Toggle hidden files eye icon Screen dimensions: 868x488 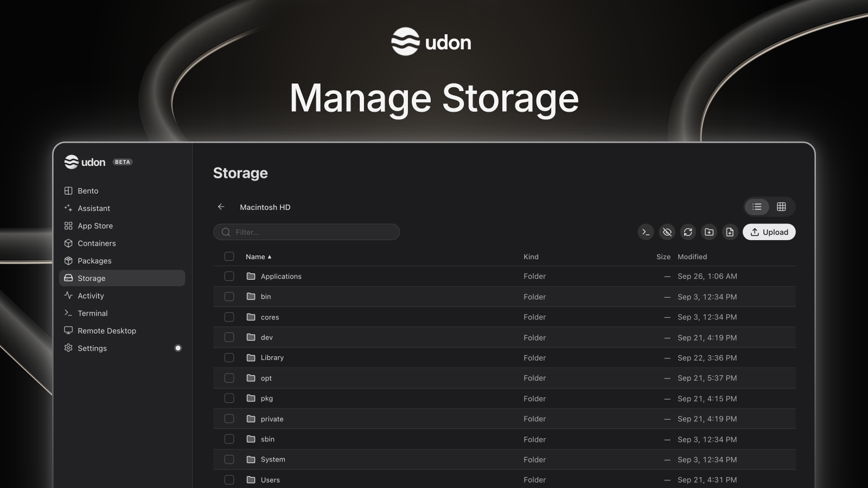click(667, 232)
